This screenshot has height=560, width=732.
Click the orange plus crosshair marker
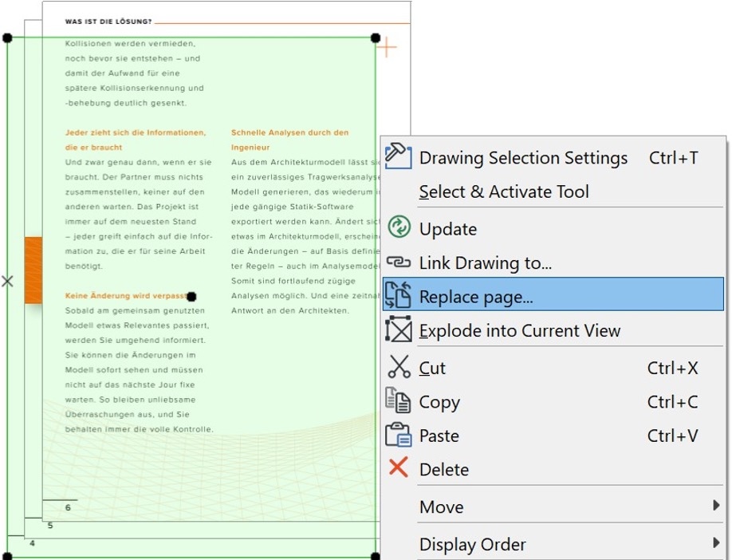tap(387, 48)
